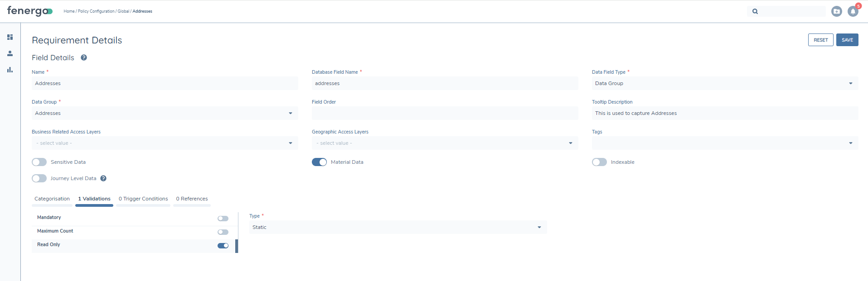The image size is (868, 281).
Task: Click the fenergo logo
Action: (x=29, y=11)
